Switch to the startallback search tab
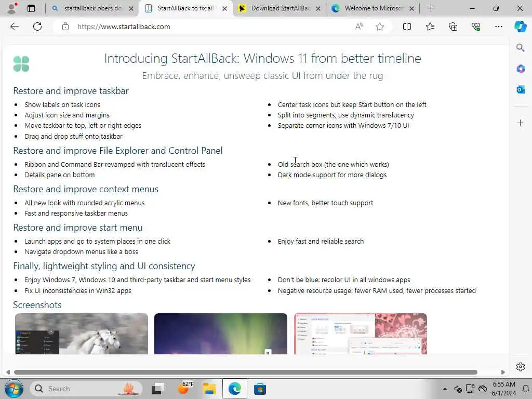Screen dimensions: 532x399 (x=92, y=8)
